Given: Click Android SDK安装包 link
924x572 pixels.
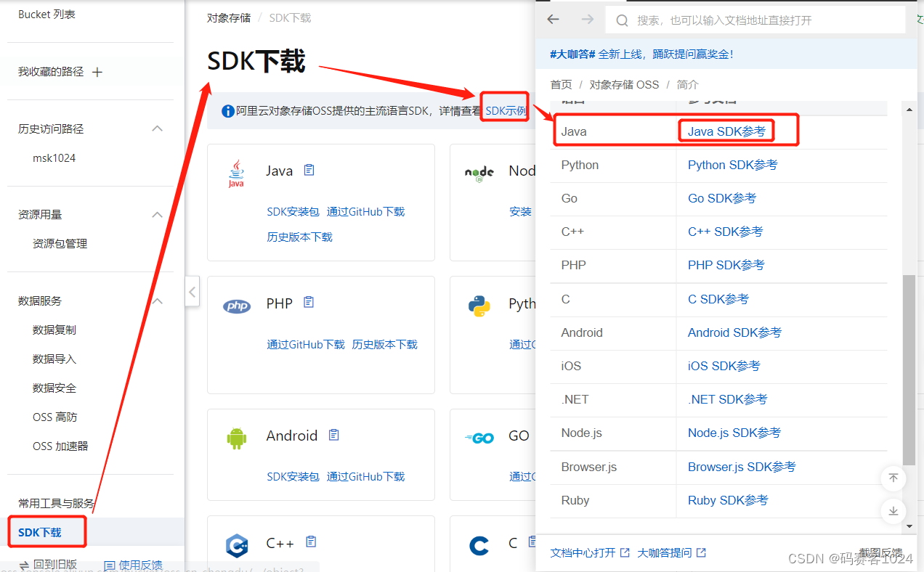Looking at the screenshot, I should tap(293, 476).
